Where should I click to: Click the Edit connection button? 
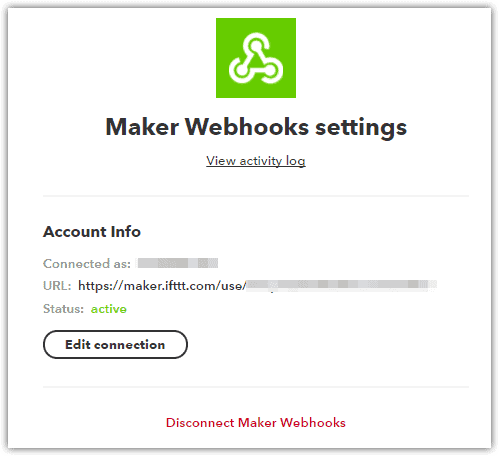click(115, 344)
